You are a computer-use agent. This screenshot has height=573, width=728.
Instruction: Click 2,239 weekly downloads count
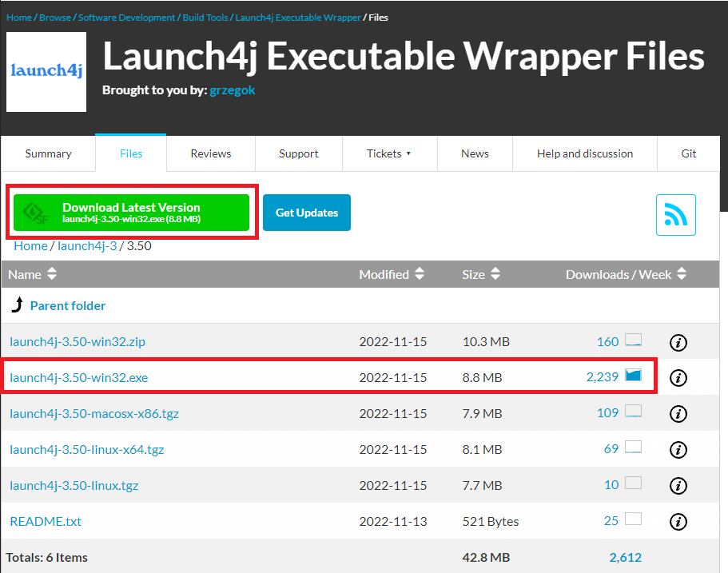pos(603,377)
